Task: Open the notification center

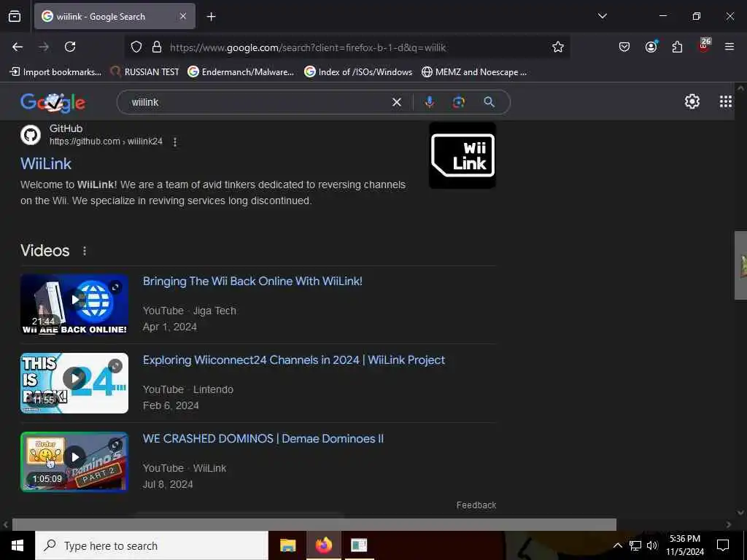Action: tap(723, 545)
